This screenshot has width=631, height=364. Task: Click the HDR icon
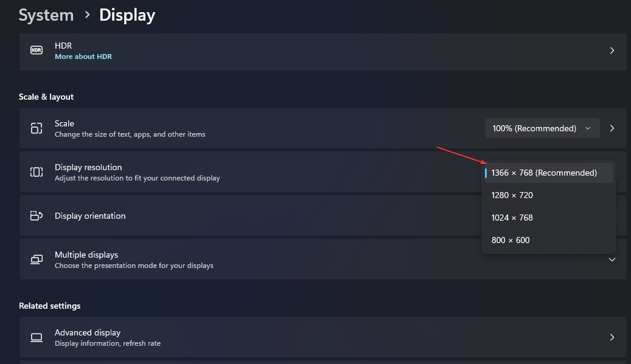[37, 50]
